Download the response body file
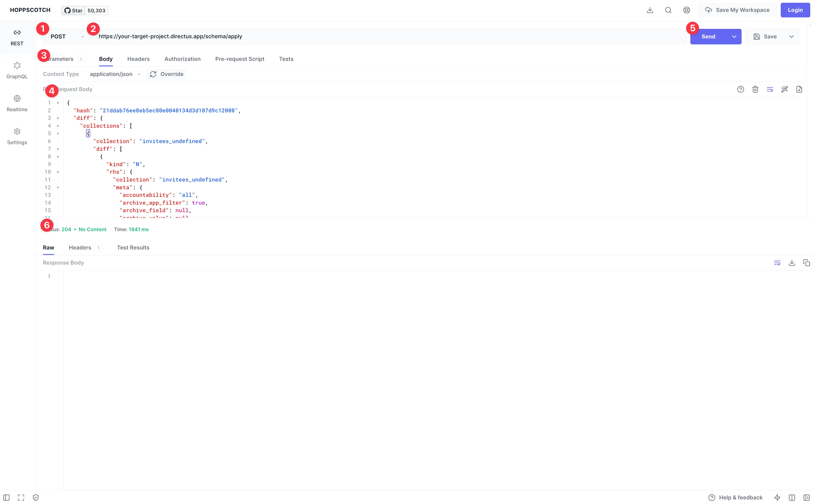The image size is (813, 504). point(792,263)
